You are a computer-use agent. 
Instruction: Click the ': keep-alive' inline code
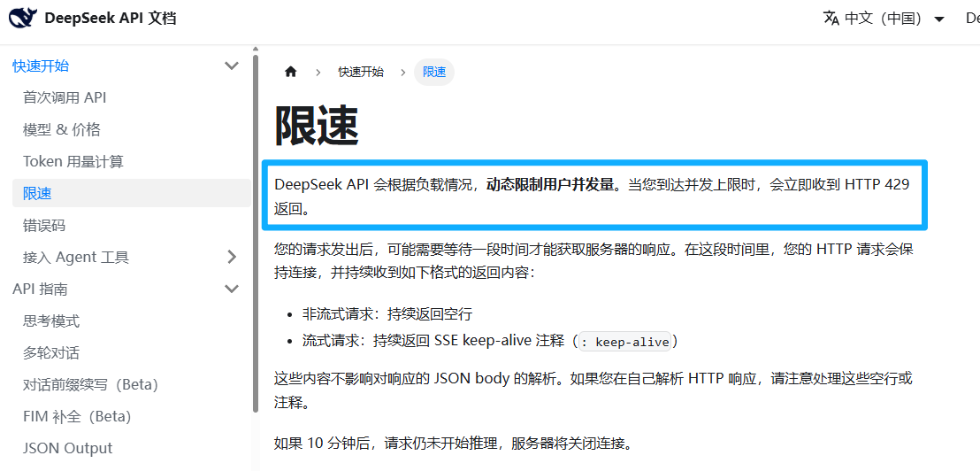tap(625, 342)
